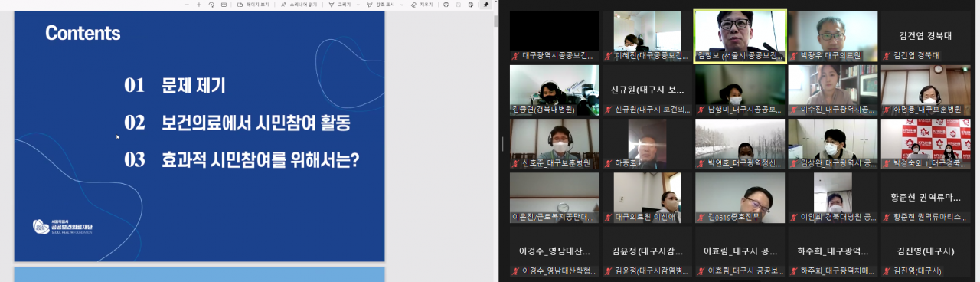Save the PDF with disk icon
The width and height of the screenshot is (980, 282).
pyautogui.click(x=459, y=5)
